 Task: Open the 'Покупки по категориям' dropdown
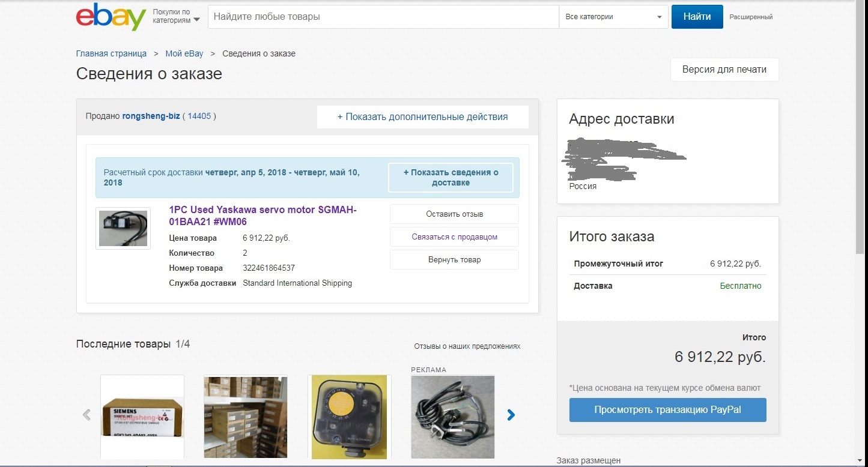point(176,16)
